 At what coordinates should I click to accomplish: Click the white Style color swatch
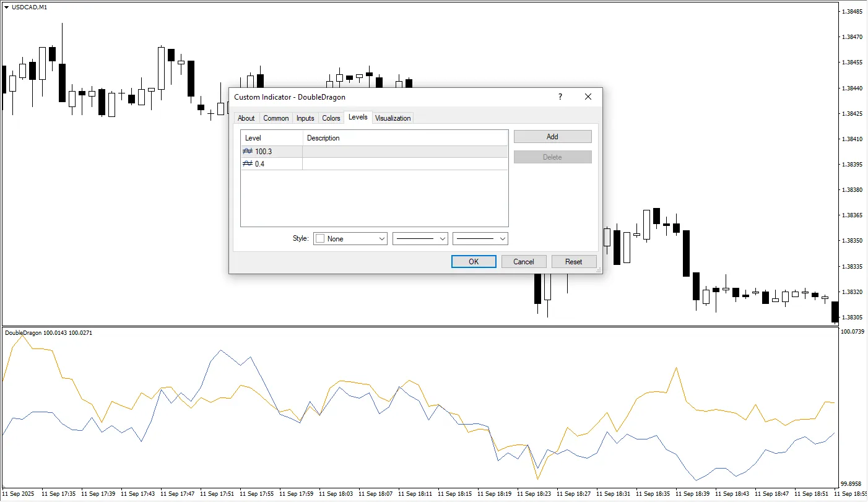tap(320, 239)
